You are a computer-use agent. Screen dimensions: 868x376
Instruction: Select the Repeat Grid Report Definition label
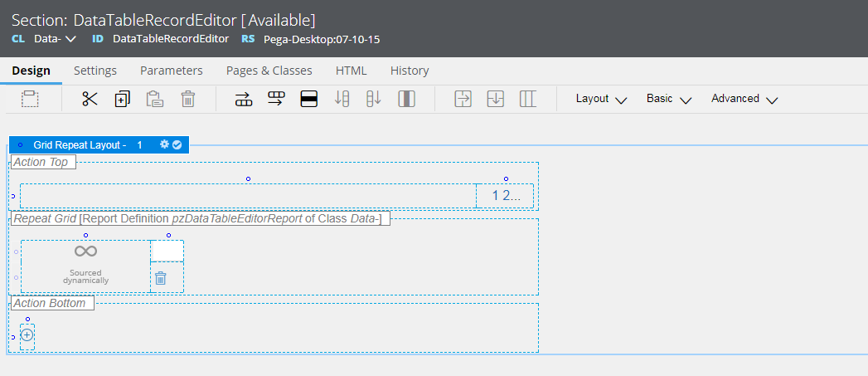(x=201, y=218)
